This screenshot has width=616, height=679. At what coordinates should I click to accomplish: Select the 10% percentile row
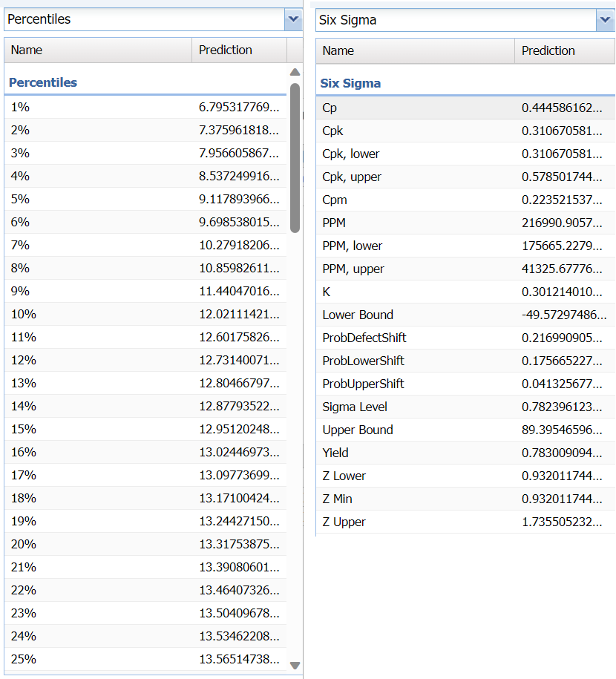click(145, 315)
